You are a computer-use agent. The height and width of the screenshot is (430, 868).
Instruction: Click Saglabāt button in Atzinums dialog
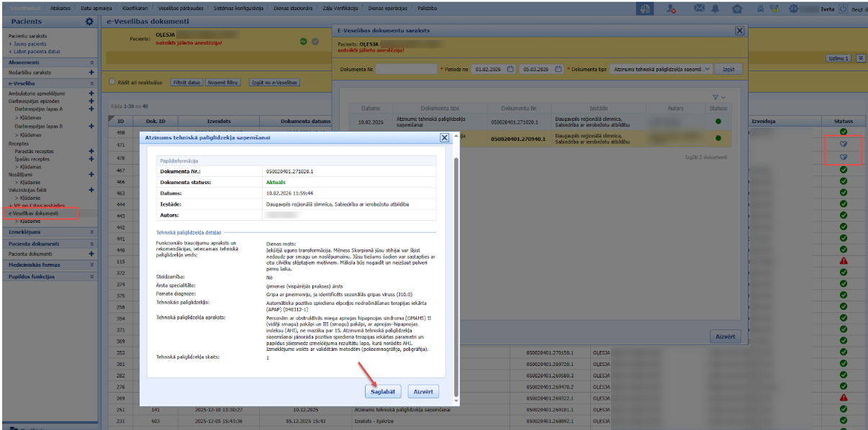point(382,392)
